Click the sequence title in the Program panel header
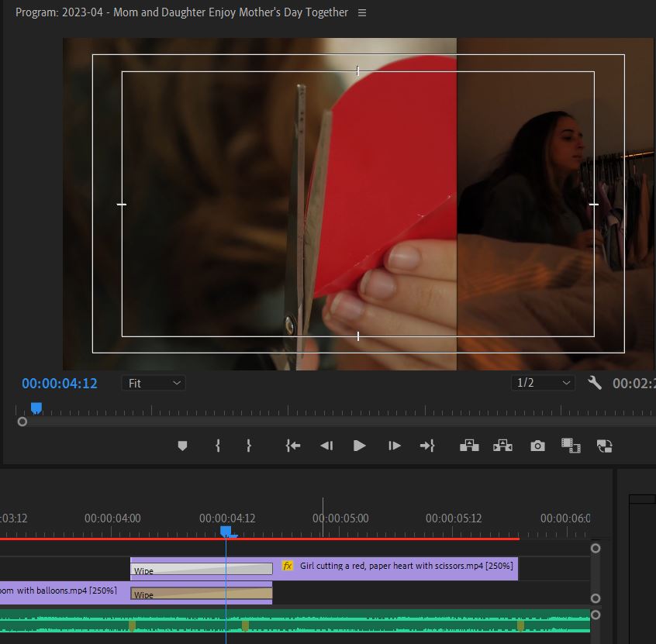656x644 pixels. (181, 12)
